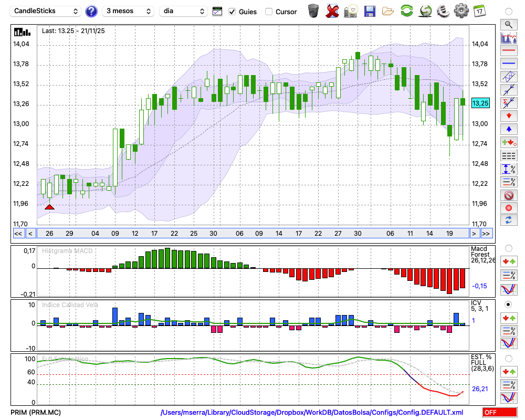Select the sigma trend line tool

point(509,103)
